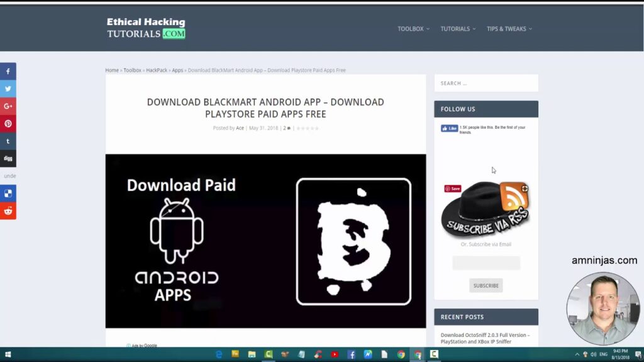The height and width of the screenshot is (362, 644).
Task: Expand the TIPS & TWEAKS menu
Action: click(509, 29)
